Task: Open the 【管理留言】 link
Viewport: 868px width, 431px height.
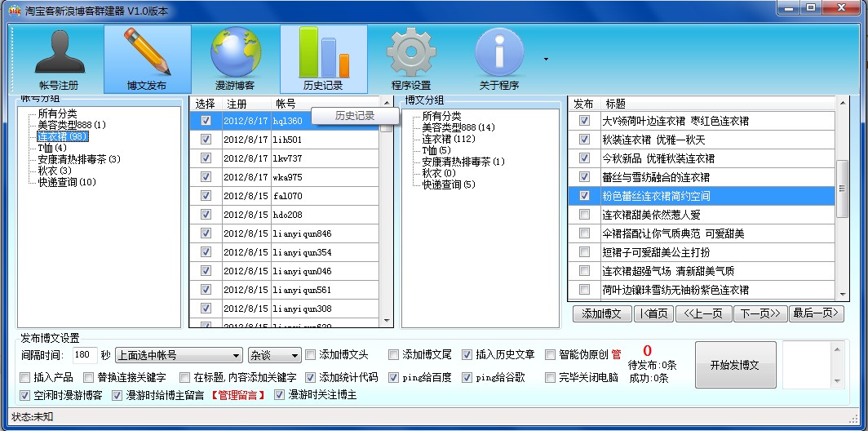Action: pyautogui.click(x=238, y=396)
